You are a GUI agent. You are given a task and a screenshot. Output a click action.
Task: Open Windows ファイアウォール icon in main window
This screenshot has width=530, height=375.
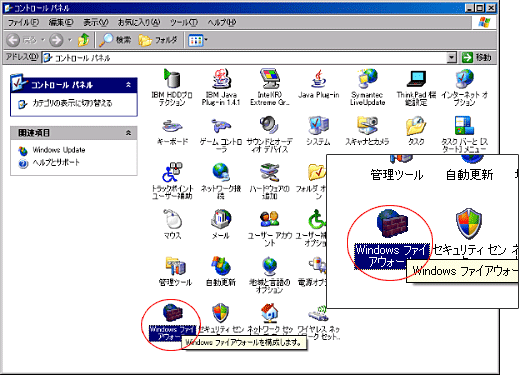[172, 312]
